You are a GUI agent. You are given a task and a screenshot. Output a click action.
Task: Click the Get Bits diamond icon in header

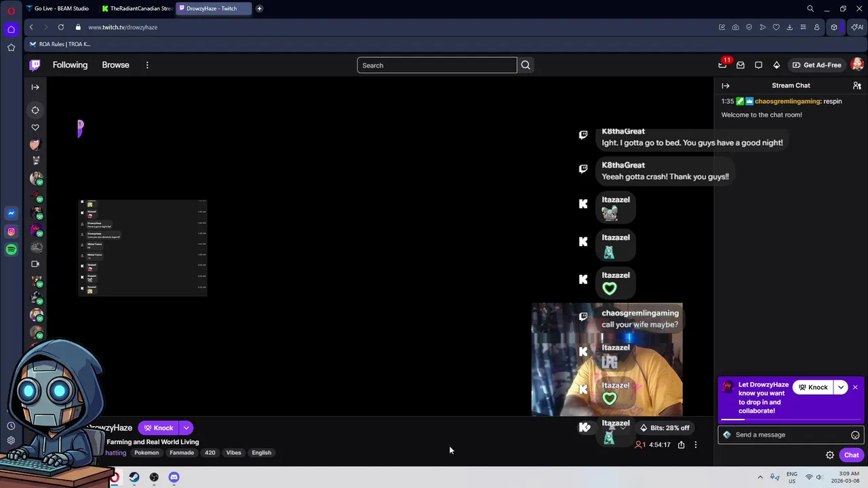(x=776, y=65)
